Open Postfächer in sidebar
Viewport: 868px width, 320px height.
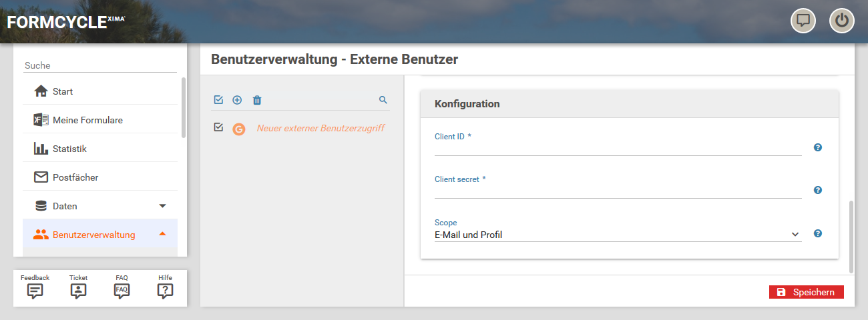coord(75,177)
